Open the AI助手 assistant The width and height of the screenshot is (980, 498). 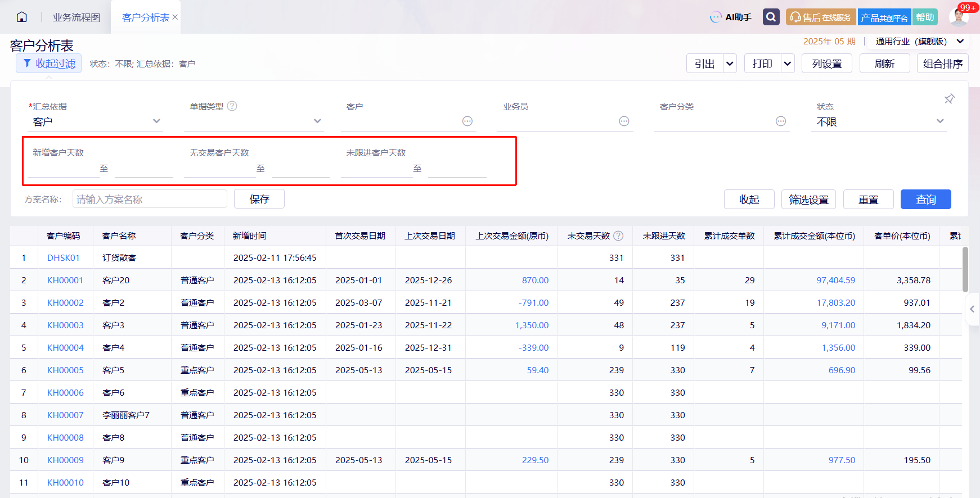tap(731, 17)
